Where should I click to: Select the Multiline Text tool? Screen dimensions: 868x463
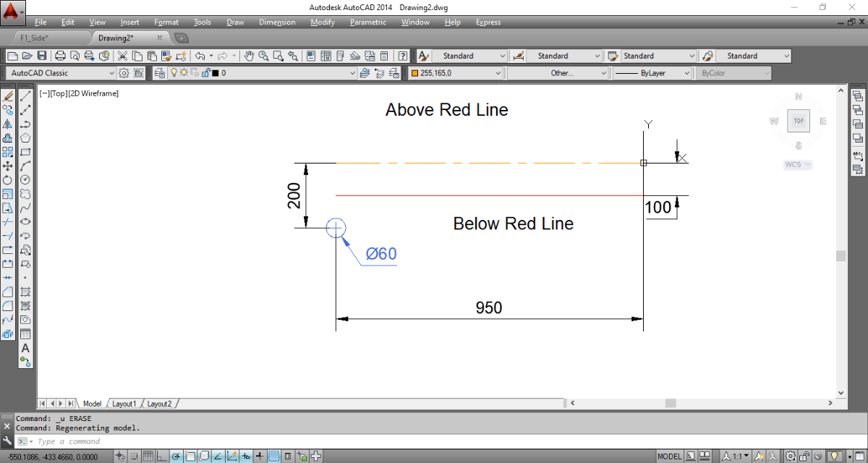point(25,348)
